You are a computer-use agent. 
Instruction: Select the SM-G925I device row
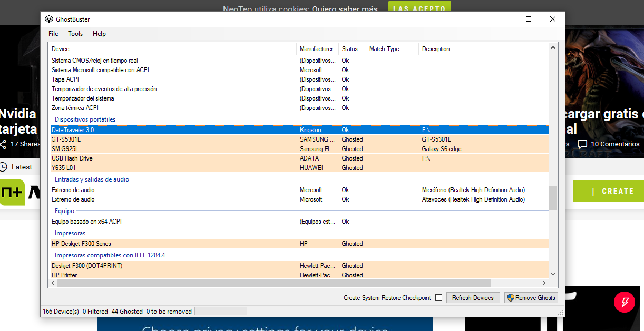[299, 149]
